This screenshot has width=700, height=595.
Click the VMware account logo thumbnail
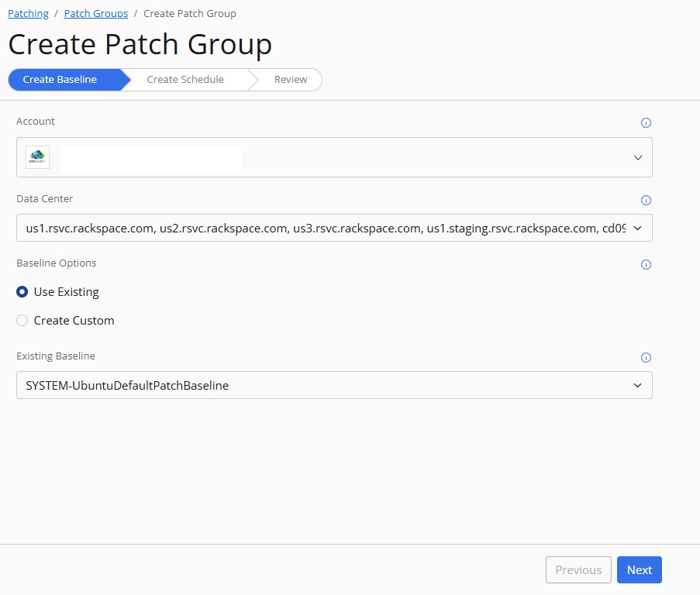[37, 157]
